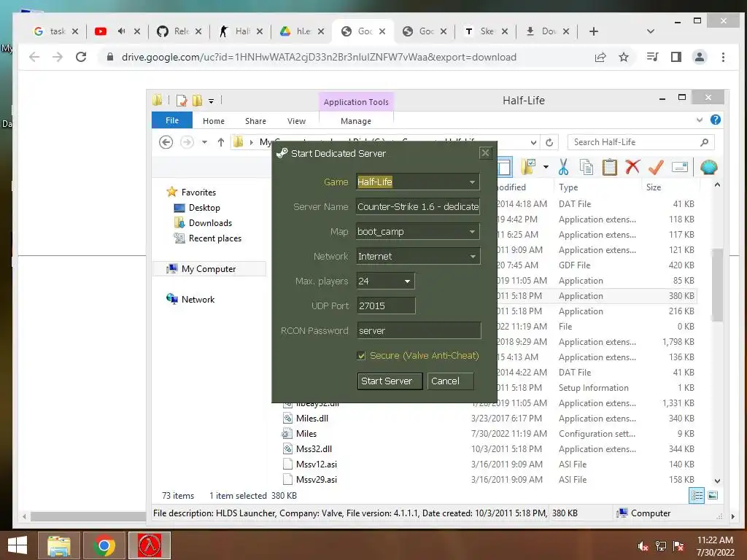Open Chrome media control icon

(652, 57)
